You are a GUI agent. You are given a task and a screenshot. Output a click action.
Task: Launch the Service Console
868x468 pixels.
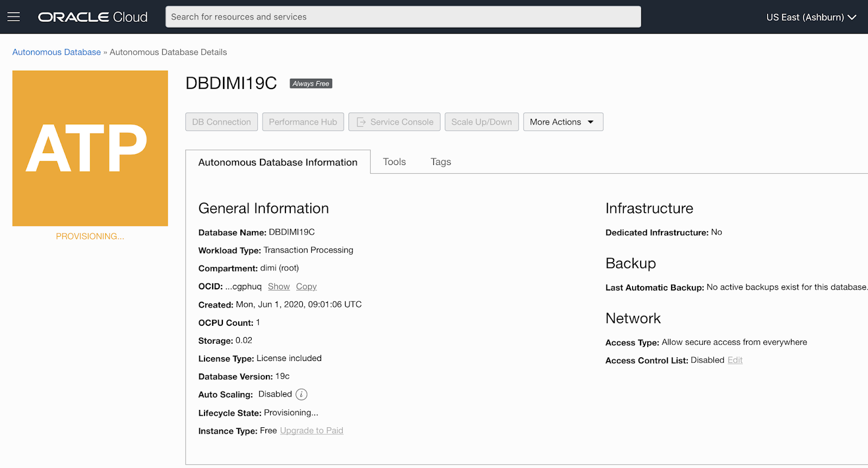394,122
